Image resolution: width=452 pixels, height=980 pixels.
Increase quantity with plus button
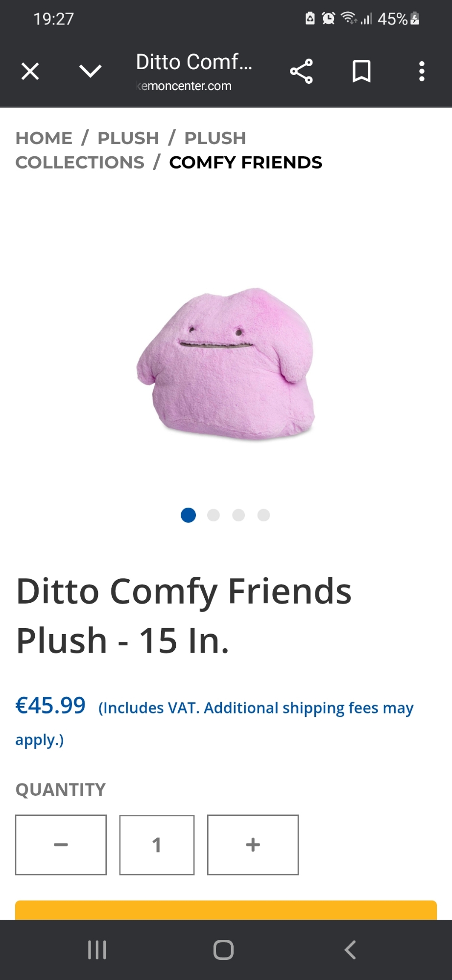[x=253, y=845]
